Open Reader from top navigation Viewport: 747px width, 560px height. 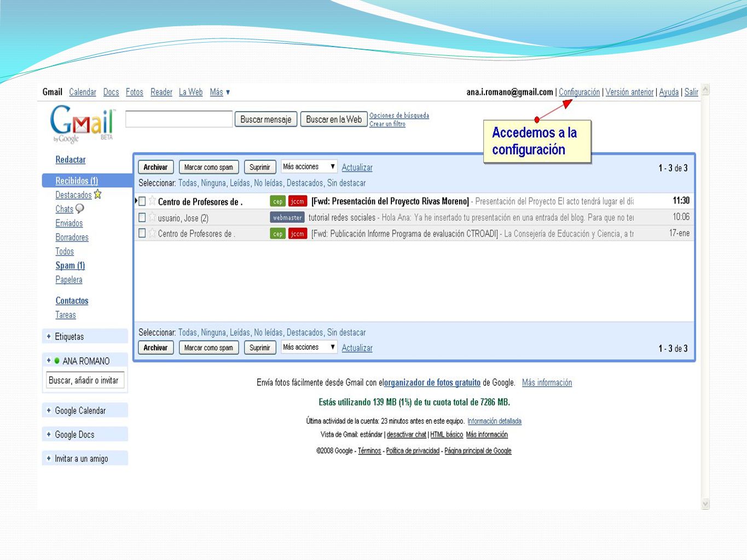pyautogui.click(x=161, y=92)
